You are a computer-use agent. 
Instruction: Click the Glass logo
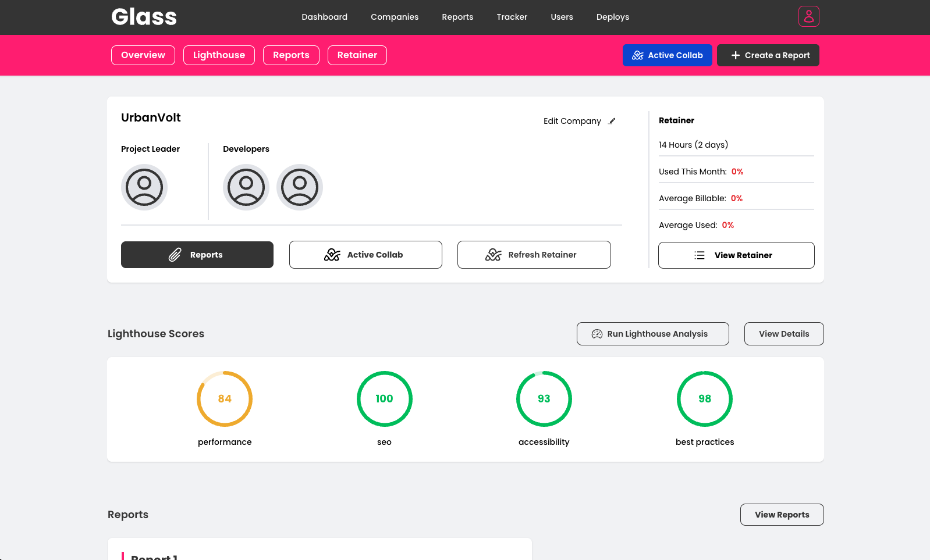point(144,17)
